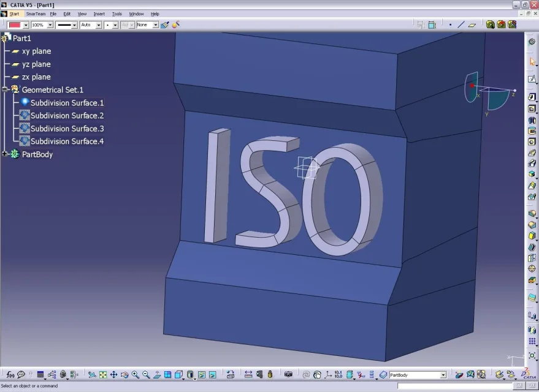Click the Line creation tool
Screen dimensions: 539x392
coord(461,24)
